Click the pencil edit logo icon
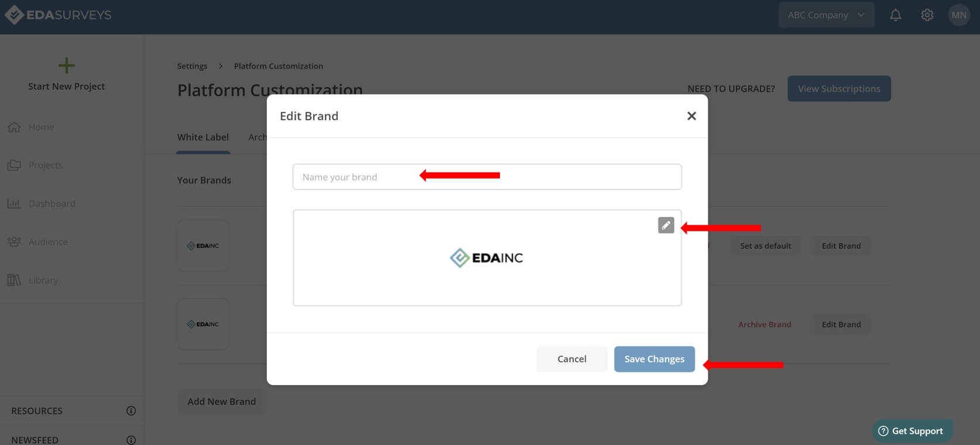This screenshot has height=445, width=980. [x=666, y=225]
